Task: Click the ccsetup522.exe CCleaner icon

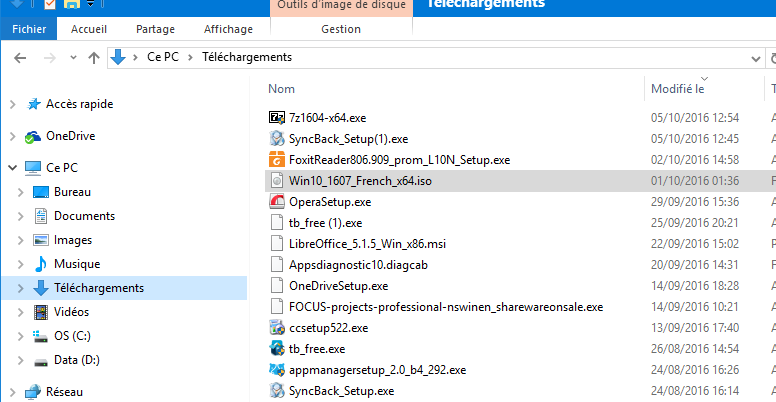Action: click(277, 328)
